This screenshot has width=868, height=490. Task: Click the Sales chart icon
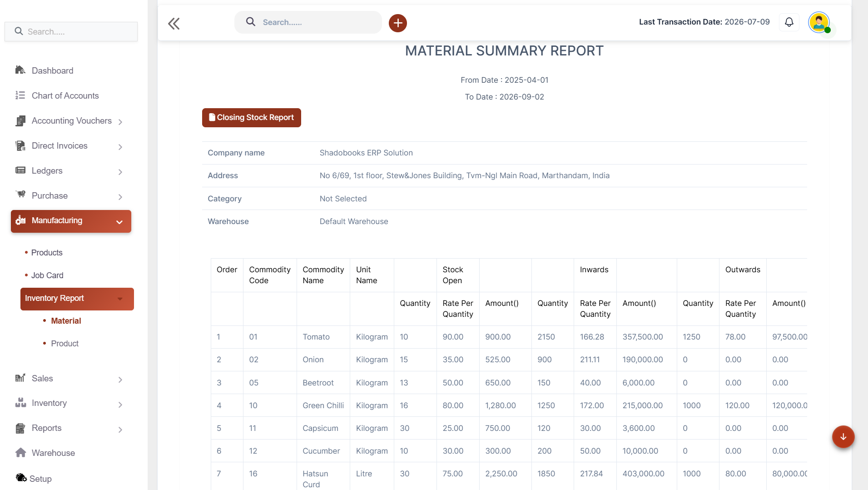[x=20, y=378]
